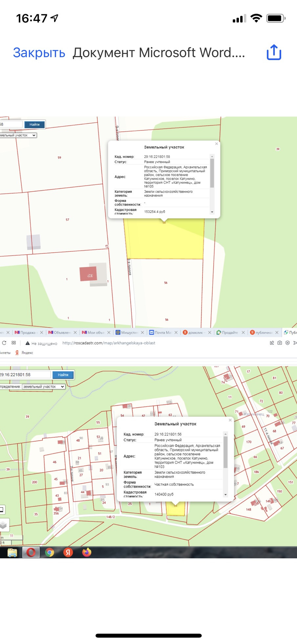Open Firefox in the taskbar

(x=87, y=552)
